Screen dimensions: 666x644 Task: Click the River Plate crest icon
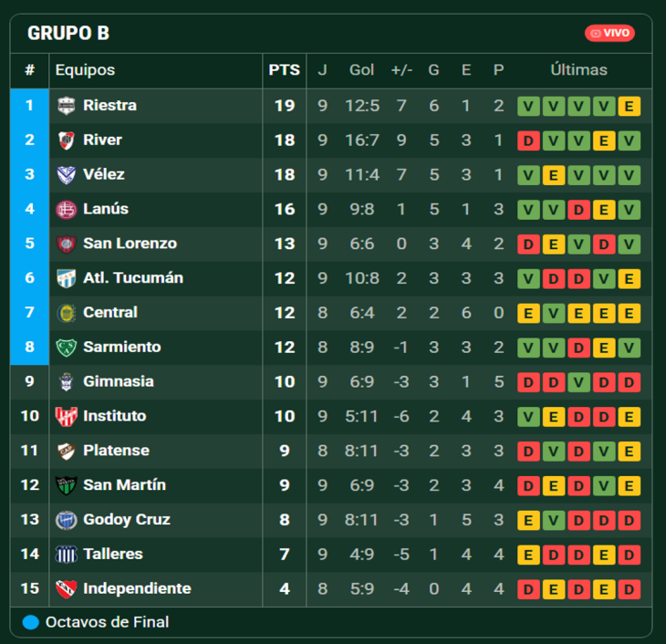pyautogui.click(x=67, y=140)
